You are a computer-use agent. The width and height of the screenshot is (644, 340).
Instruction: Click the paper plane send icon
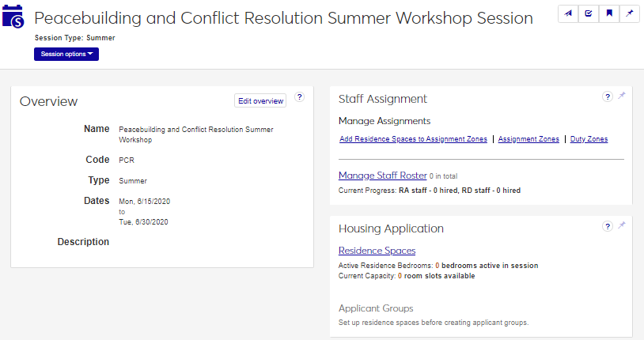click(569, 14)
